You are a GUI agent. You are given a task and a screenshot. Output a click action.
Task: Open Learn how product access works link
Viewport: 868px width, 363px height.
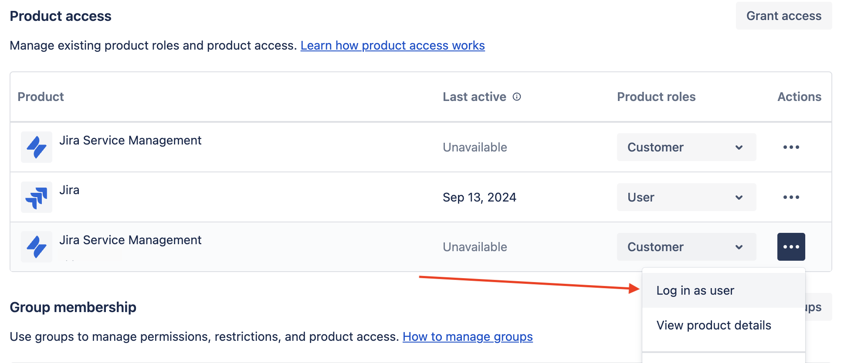coord(393,45)
